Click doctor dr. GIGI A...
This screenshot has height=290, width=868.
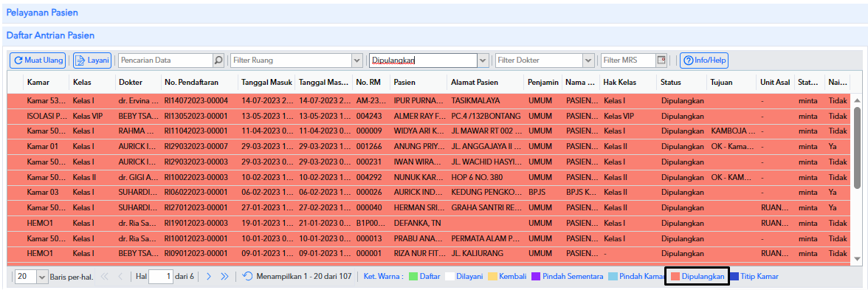point(138,177)
